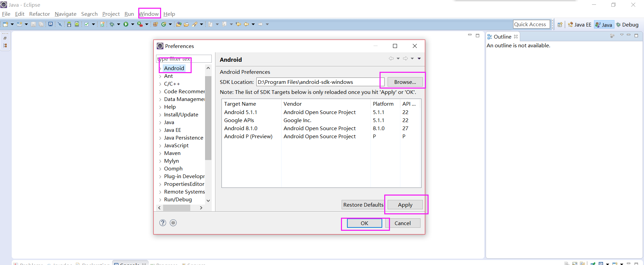Image resolution: width=644 pixels, height=265 pixels.
Task: Switch to the Java EE perspective
Action: [x=580, y=24]
